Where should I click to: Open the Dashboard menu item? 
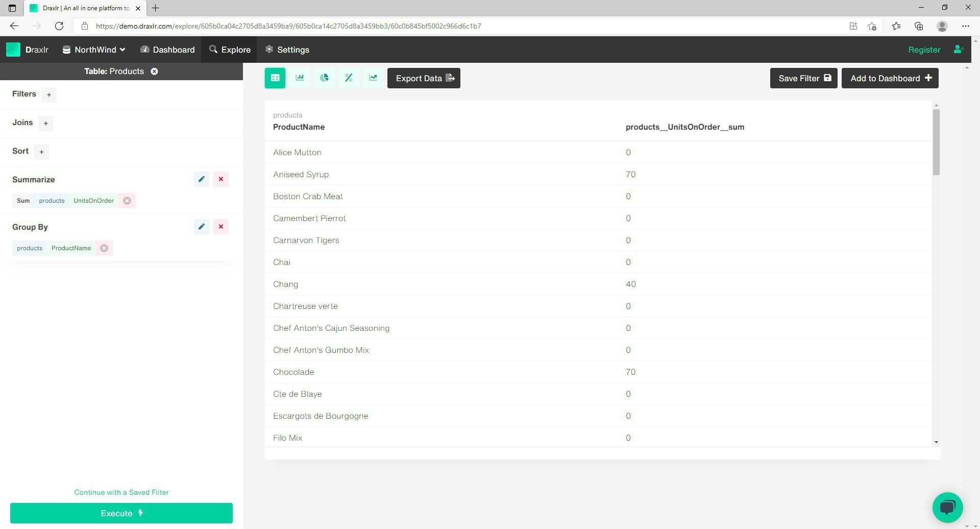click(167, 50)
